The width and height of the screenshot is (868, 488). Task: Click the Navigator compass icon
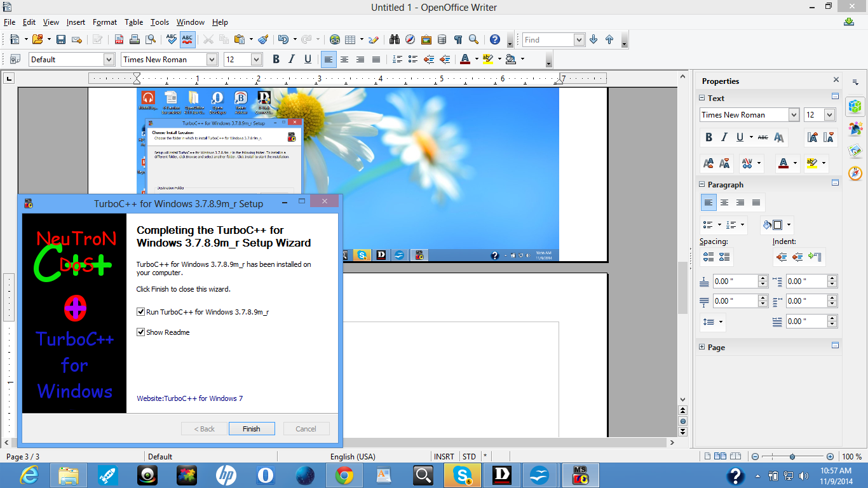point(410,39)
